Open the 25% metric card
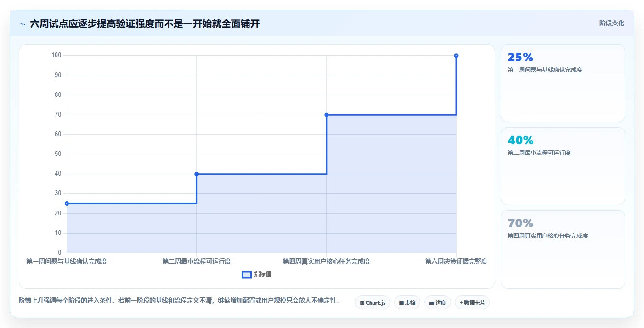644x328 pixels. click(563, 83)
